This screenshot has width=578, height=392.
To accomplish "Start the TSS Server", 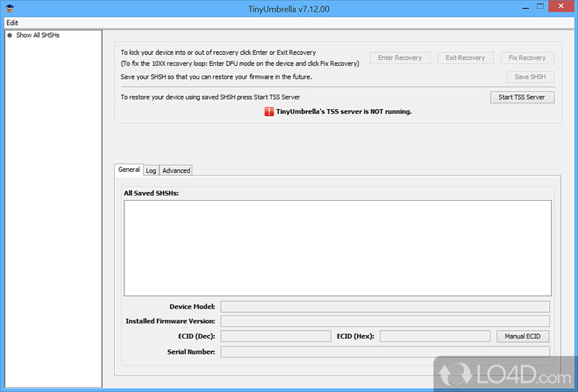I will point(522,97).
